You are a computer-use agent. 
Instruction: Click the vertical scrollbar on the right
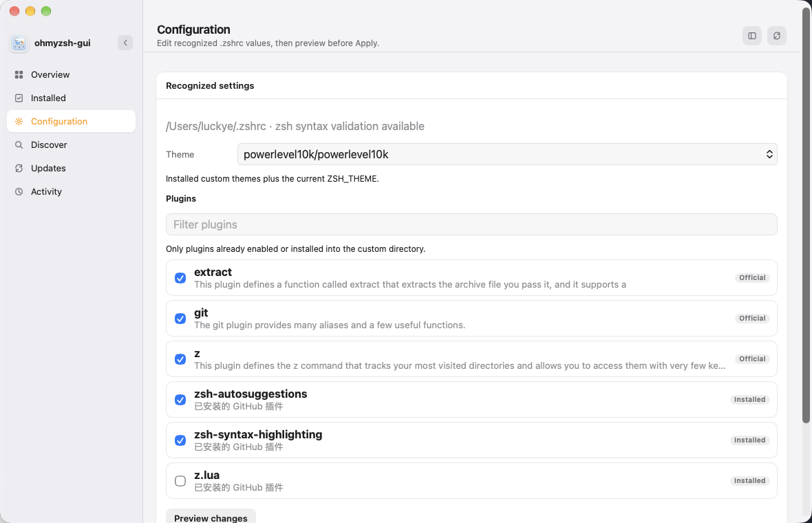click(806, 215)
